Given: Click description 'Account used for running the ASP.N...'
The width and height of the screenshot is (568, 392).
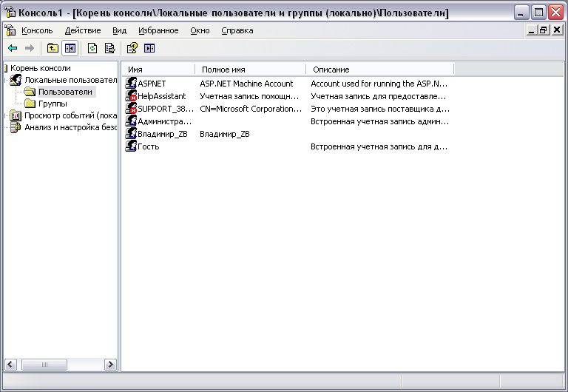Looking at the screenshot, I should point(379,84).
